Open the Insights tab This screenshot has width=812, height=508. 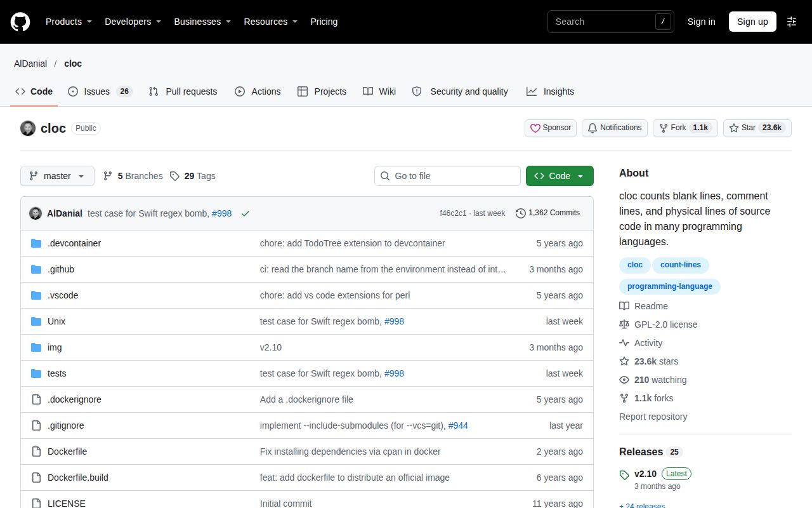550,91
